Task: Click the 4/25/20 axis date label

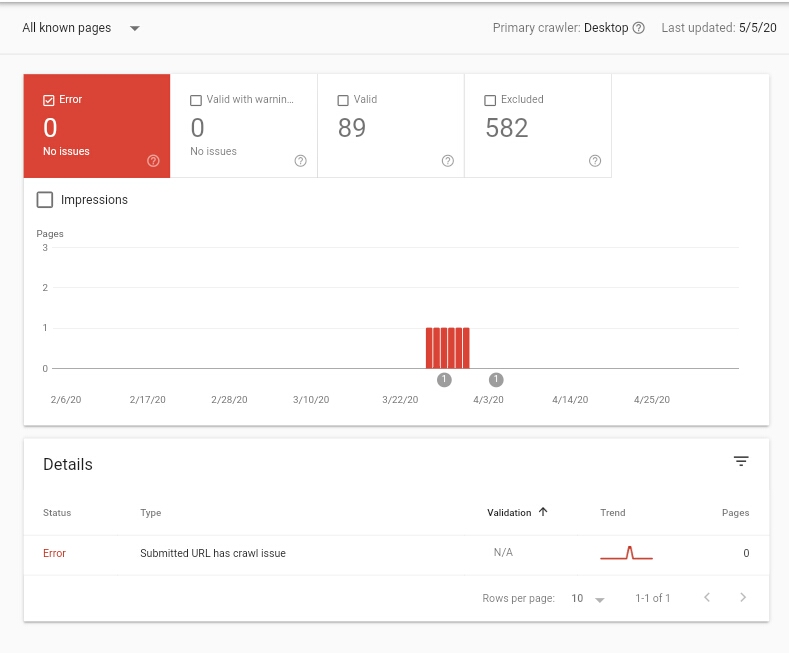Action: coord(652,399)
